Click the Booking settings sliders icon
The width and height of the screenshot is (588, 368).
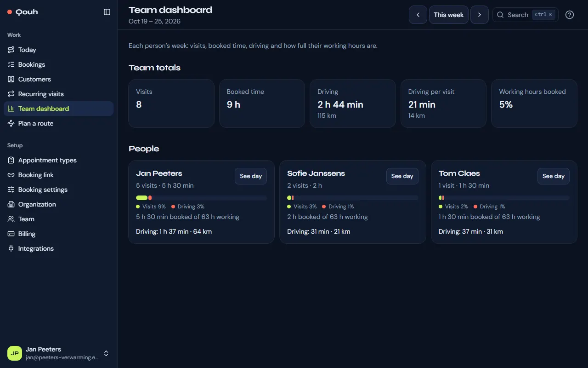(x=11, y=190)
